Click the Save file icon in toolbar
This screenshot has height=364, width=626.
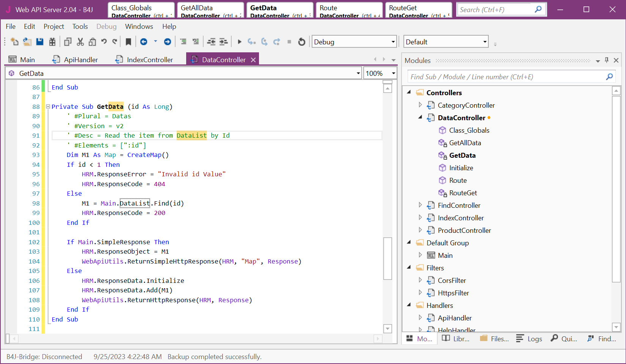39,42
